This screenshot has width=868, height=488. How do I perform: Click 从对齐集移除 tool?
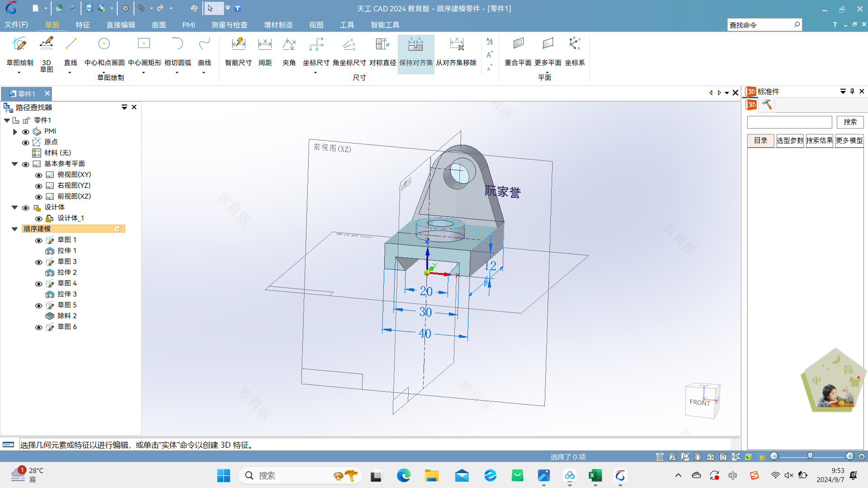coord(456,51)
